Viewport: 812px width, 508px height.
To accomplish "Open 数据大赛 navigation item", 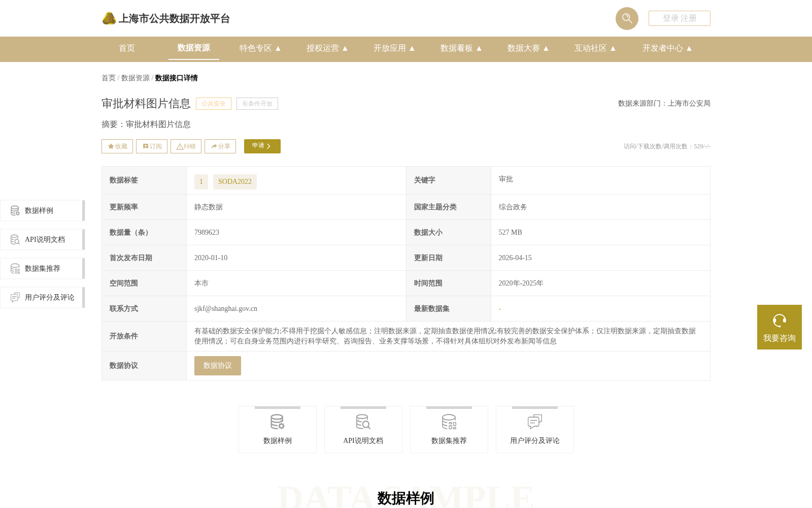I will tap(524, 48).
